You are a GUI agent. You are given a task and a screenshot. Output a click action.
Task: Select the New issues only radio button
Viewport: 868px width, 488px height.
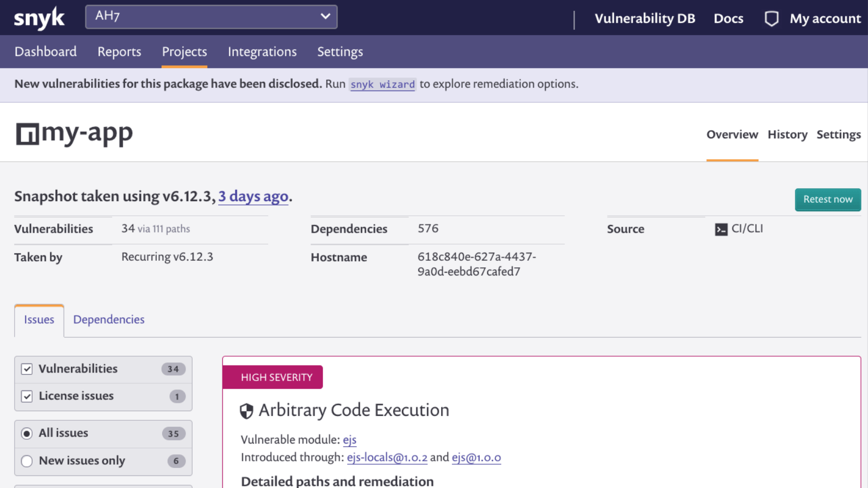point(27,461)
